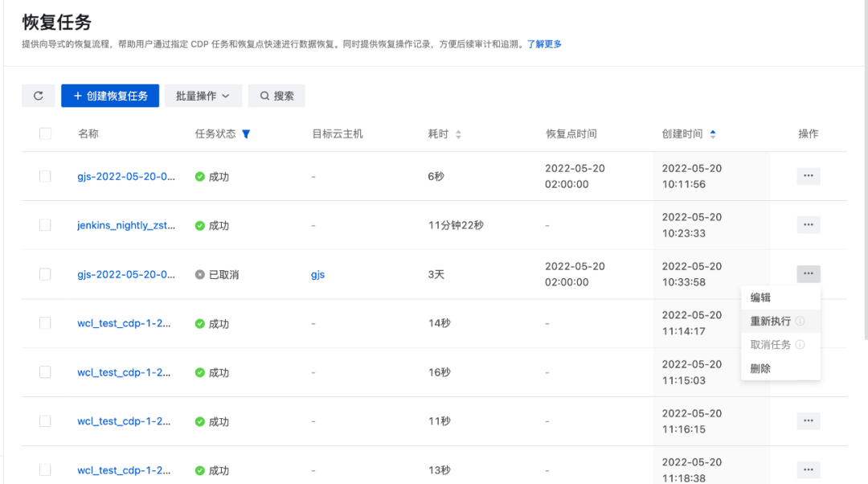The height and width of the screenshot is (484, 868).
Task: Click the 11分钟22秒 duration cell
Action: (x=457, y=225)
